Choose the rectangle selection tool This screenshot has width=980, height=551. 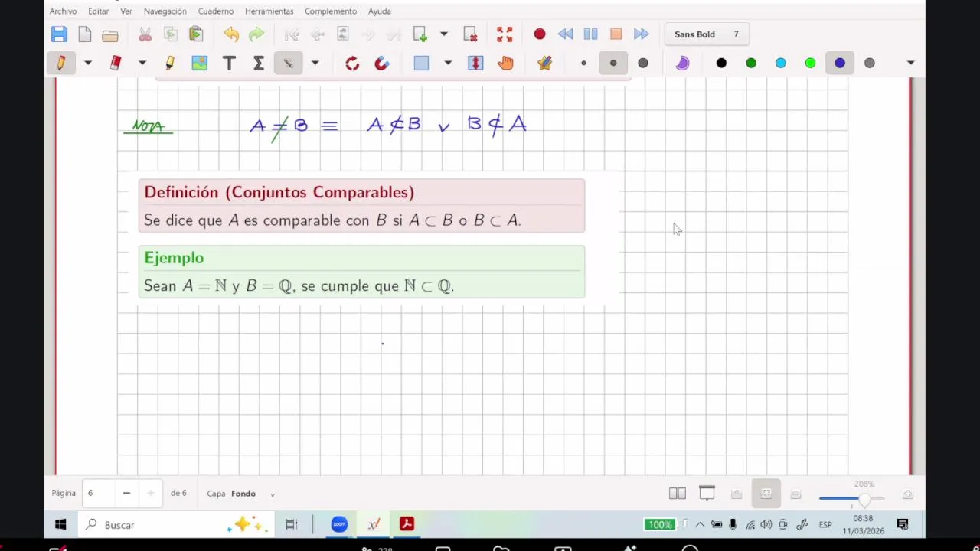[421, 63]
